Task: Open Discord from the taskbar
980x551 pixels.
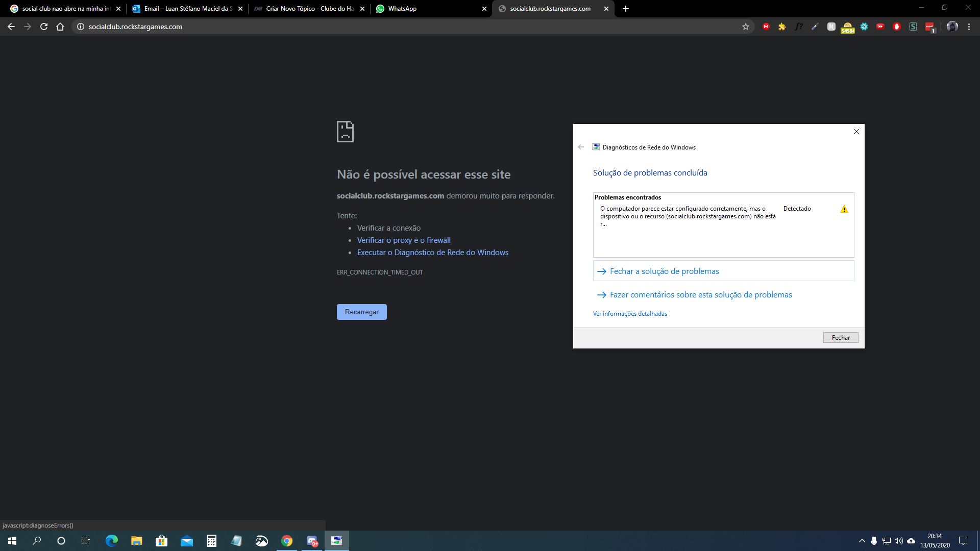Action: (312, 541)
